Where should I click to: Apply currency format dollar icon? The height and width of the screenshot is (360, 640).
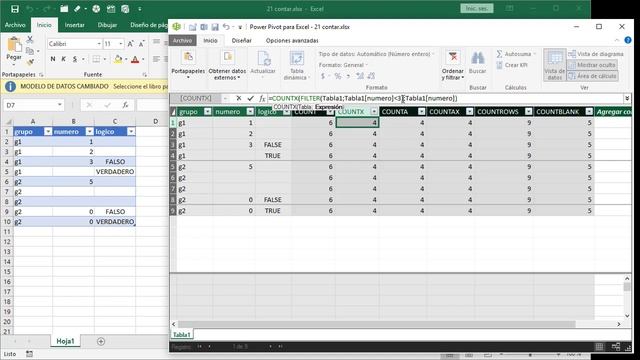coord(323,76)
